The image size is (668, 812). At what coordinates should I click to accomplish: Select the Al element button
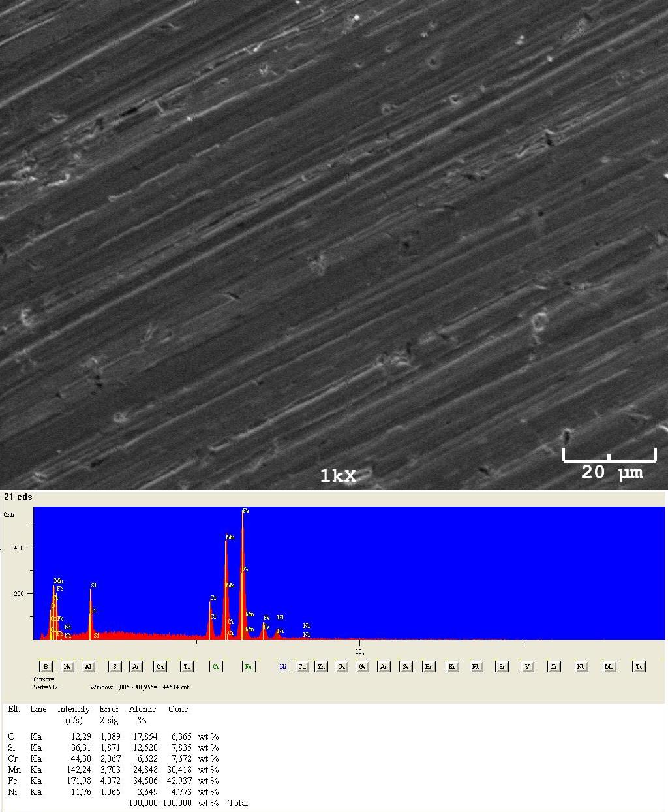[x=88, y=666]
